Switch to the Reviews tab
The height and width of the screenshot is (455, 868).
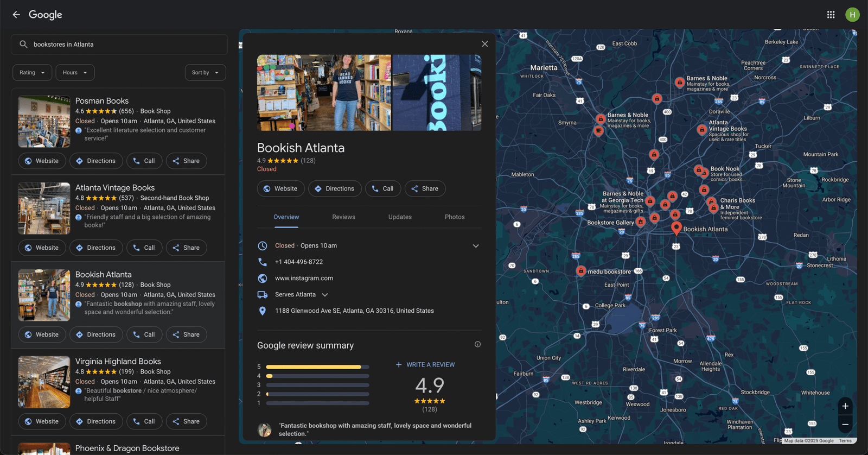point(344,217)
